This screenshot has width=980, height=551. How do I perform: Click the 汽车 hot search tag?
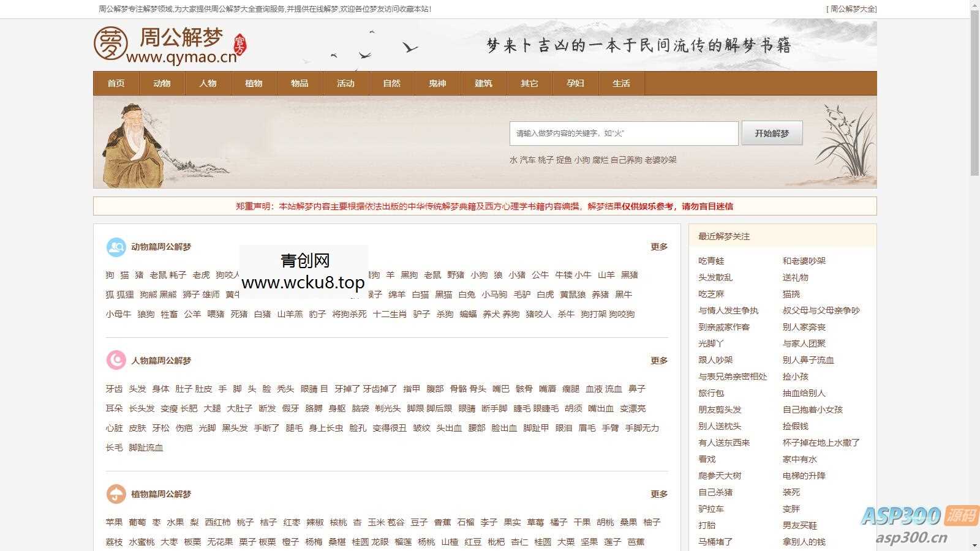tap(527, 160)
